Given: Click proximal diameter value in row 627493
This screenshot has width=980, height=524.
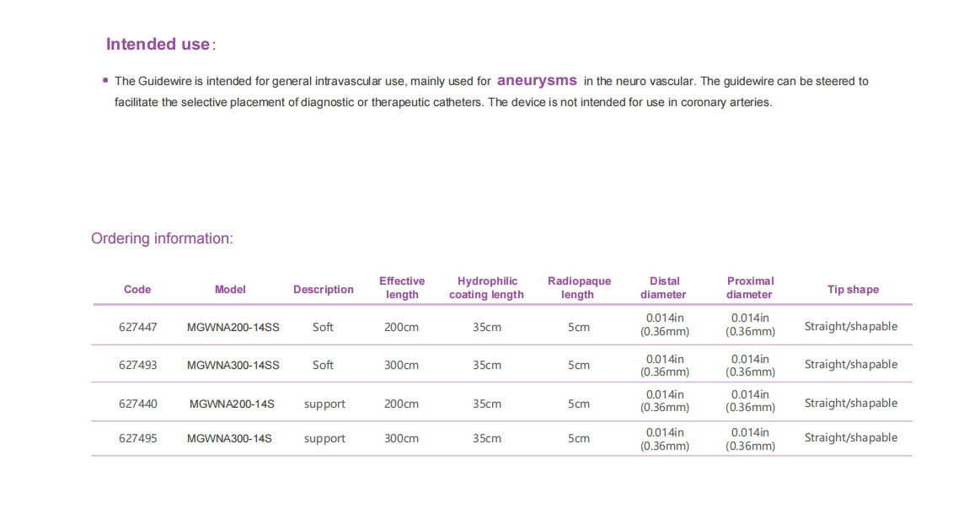Looking at the screenshot, I should click(x=750, y=366).
